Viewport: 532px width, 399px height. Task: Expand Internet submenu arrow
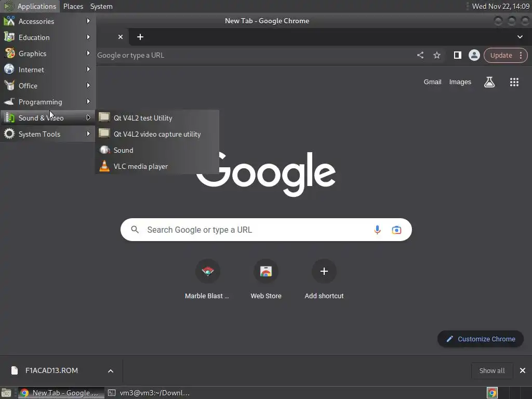coord(88,69)
